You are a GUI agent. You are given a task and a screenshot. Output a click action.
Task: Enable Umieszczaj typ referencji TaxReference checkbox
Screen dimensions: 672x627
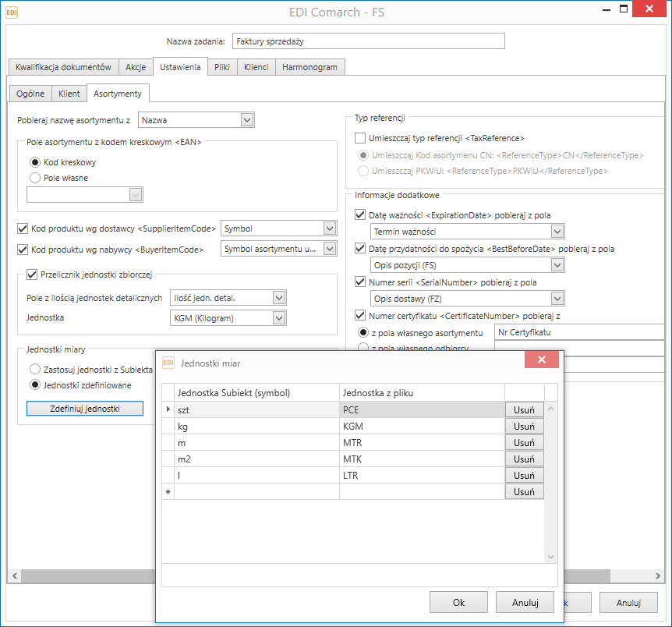pyautogui.click(x=360, y=138)
